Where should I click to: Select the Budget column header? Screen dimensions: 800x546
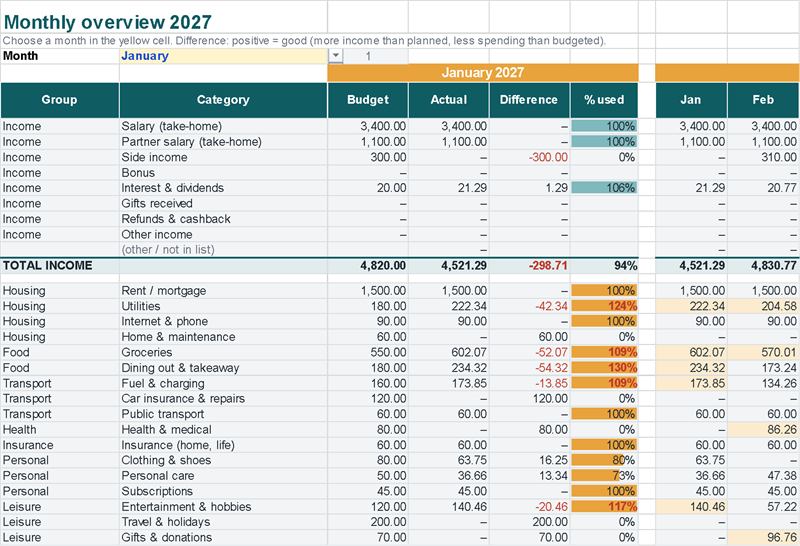pyautogui.click(x=368, y=100)
